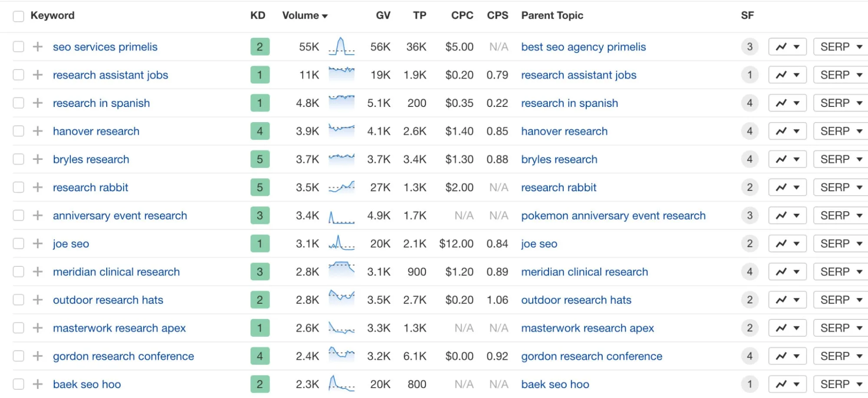
Task: Expand the SERP dropdown on the "joe seo" row
Action: tap(840, 243)
